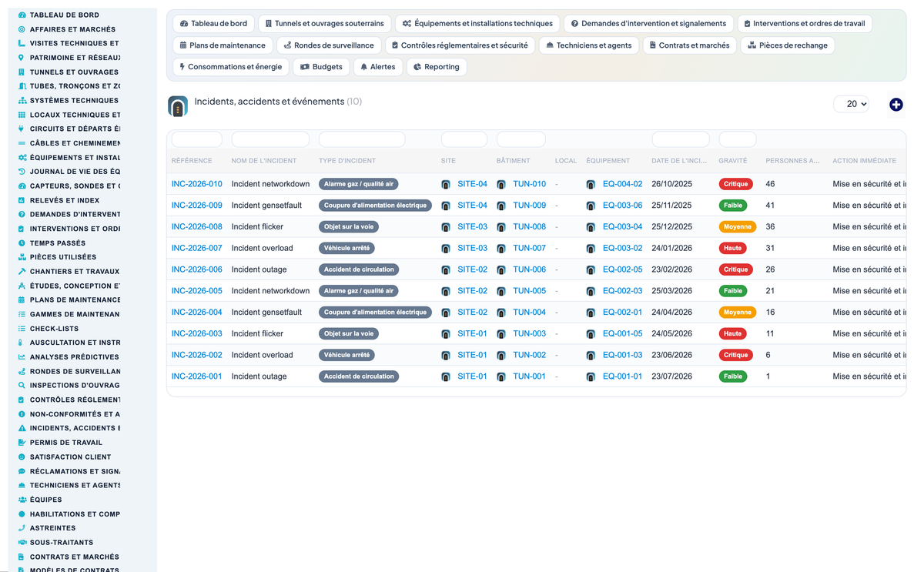The height and width of the screenshot is (572, 924).
Task: Click the Patrimoine et réseaux pin icon
Action: (x=22, y=58)
